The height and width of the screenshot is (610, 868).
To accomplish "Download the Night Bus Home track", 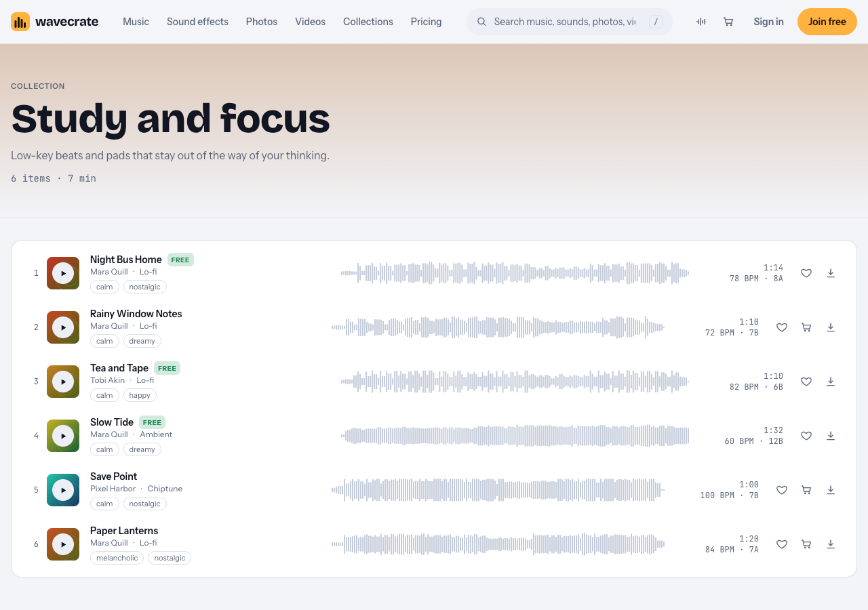I will click(831, 273).
